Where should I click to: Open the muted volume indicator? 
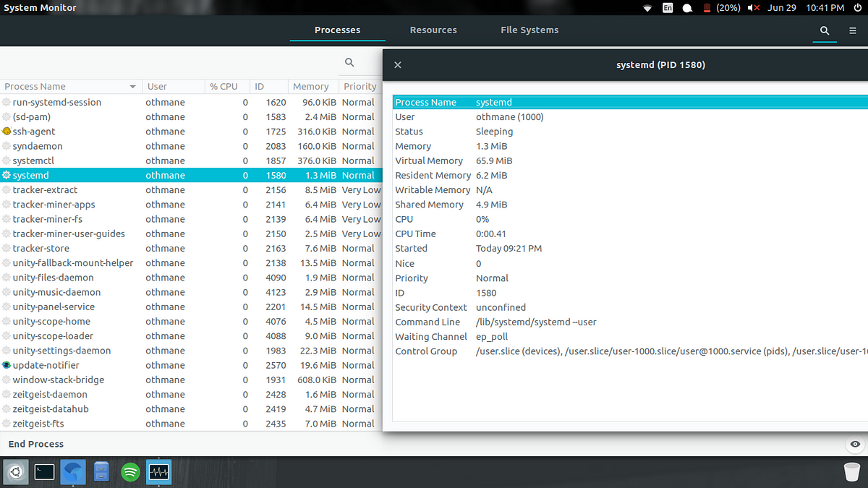754,8
